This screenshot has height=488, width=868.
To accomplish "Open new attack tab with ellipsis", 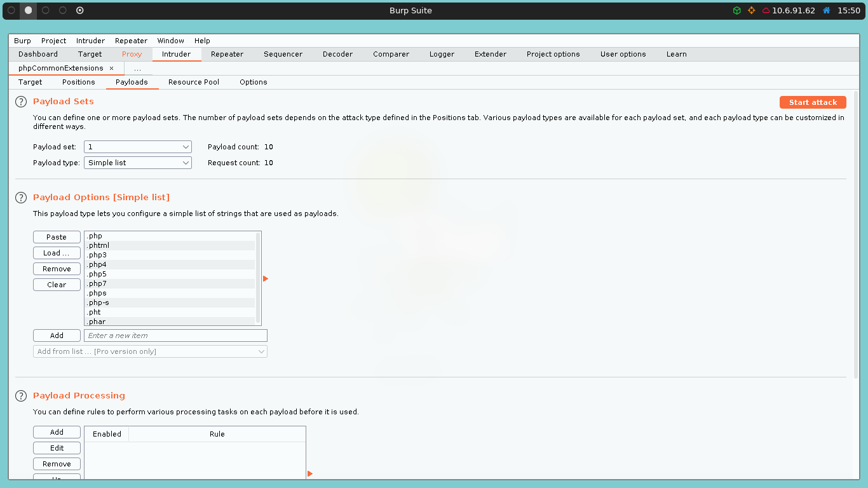I will 137,68.
